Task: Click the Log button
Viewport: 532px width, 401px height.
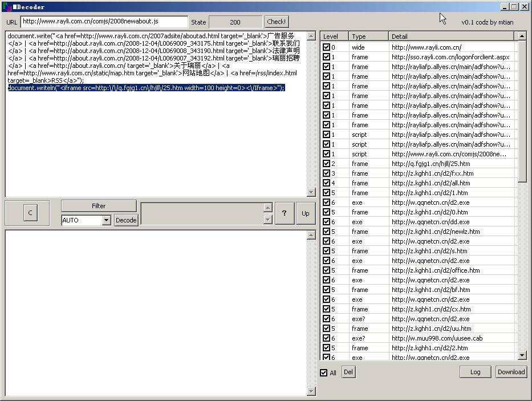Action: coord(475,372)
